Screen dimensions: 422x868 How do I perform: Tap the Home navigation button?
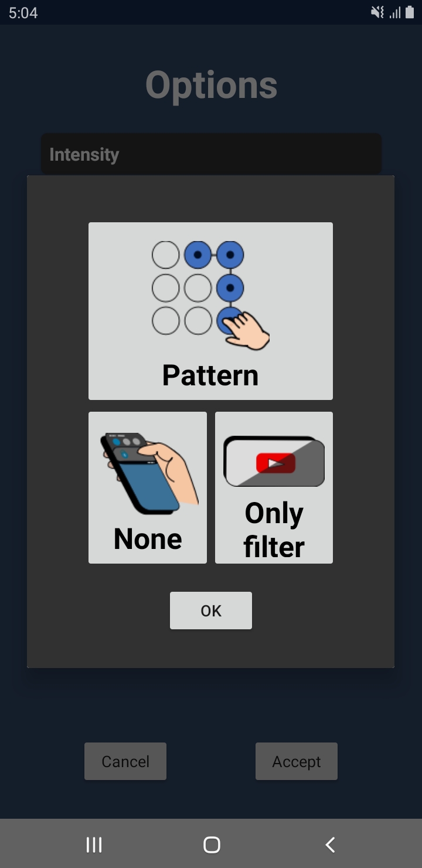[212, 845]
